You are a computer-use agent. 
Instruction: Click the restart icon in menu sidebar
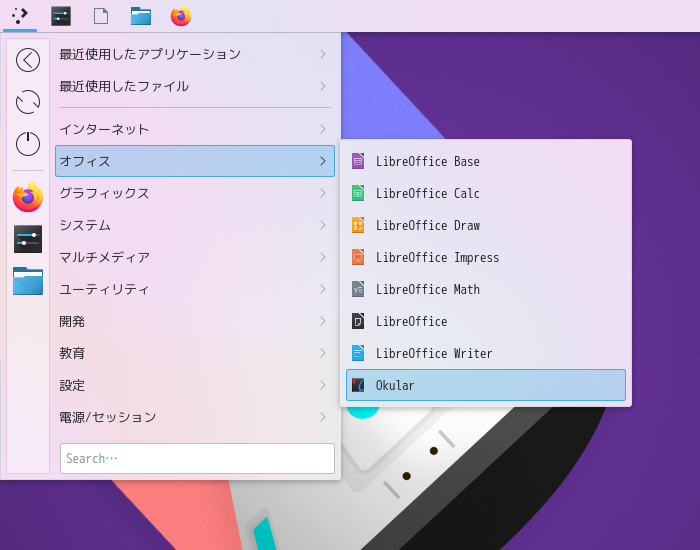pyautogui.click(x=28, y=102)
